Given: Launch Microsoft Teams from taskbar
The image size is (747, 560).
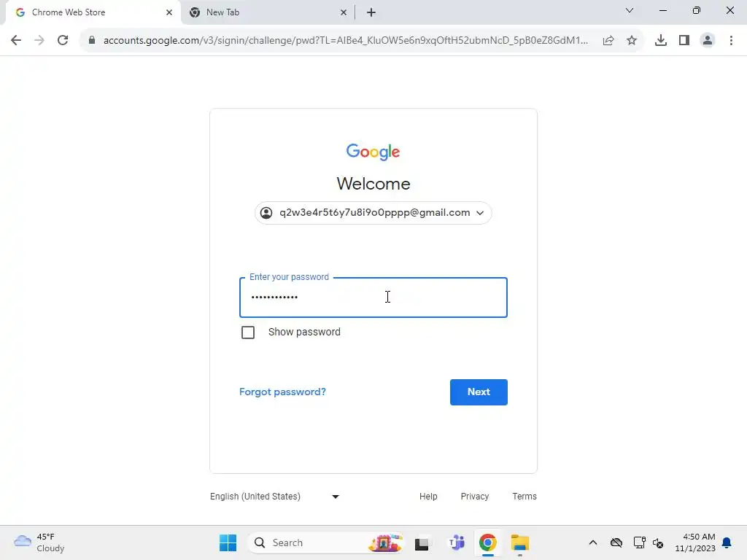Looking at the screenshot, I should [456, 542].
